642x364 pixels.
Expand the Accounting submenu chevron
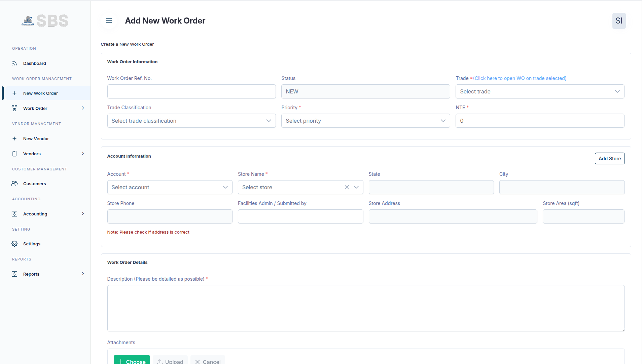tap(83, 213)
